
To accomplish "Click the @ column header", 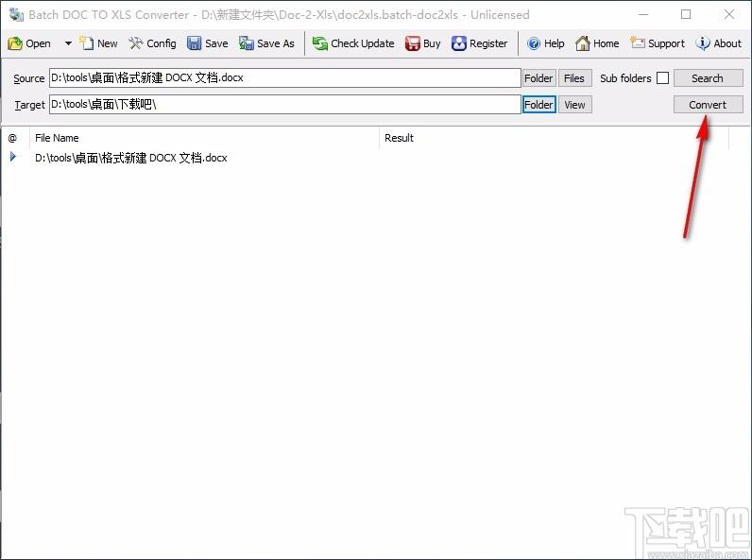I will tap(15, 138).
